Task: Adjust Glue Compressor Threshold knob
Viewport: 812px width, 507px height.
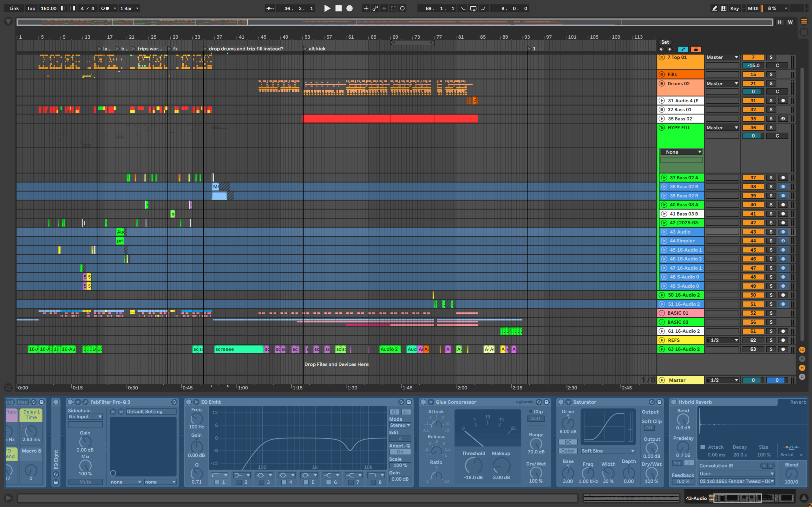Action: tap(473, 466)
